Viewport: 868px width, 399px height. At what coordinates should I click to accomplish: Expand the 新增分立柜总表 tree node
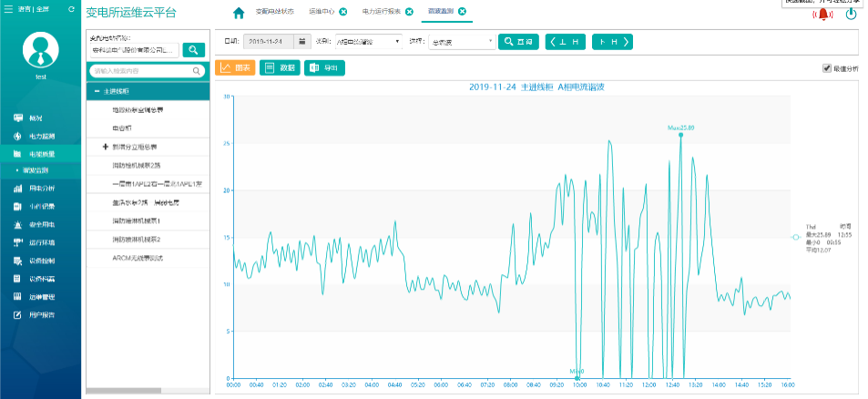point(105,148)
